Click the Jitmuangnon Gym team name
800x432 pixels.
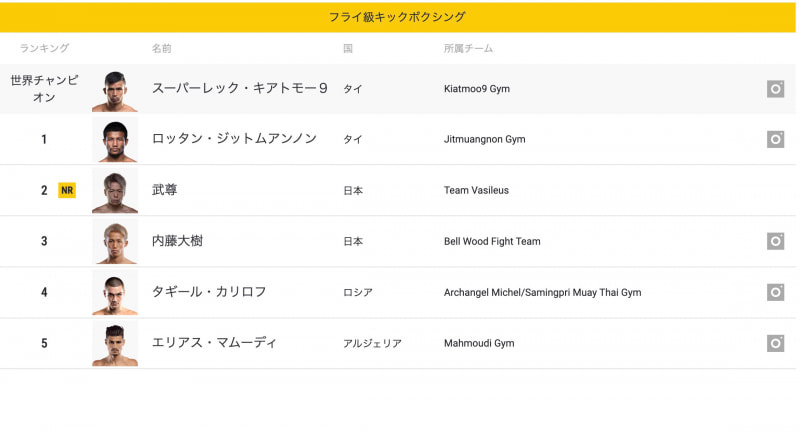[484, 140]
